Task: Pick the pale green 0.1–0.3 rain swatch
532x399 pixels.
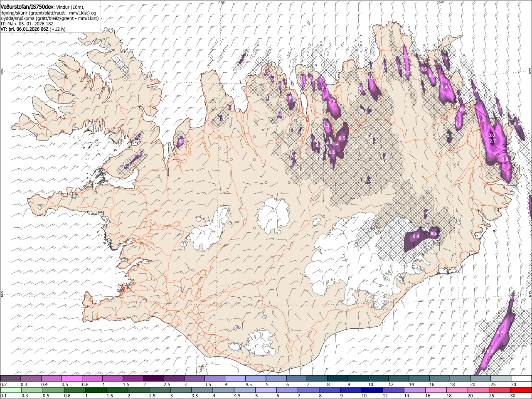Action: pyautogui.click(x=11, y=390)
